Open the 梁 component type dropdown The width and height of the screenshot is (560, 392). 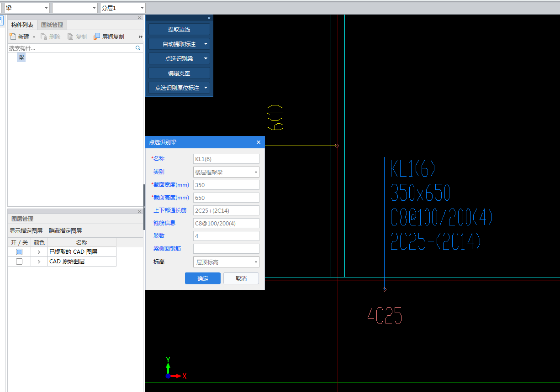46,8
